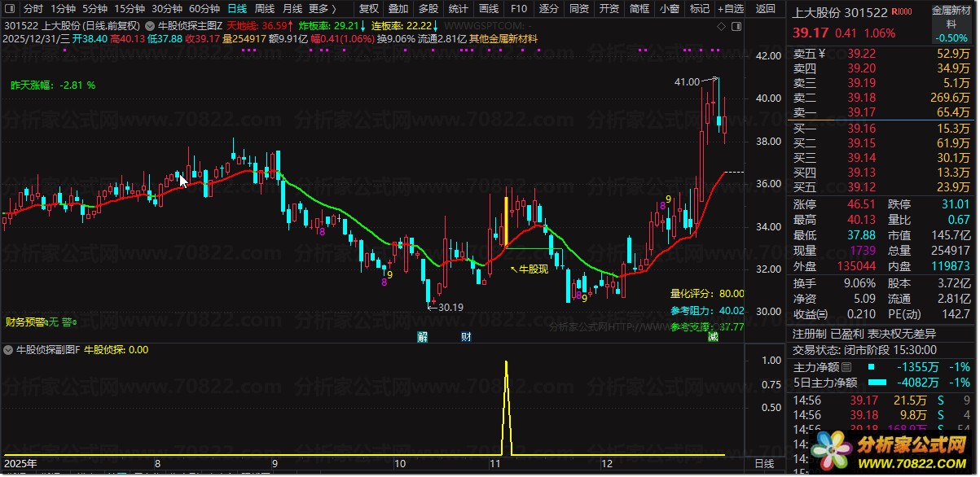Image resolution: width=980 pixels, height=477 pixels.
Task: Select the 60分钟 period tab
Action: coord(204,9)
